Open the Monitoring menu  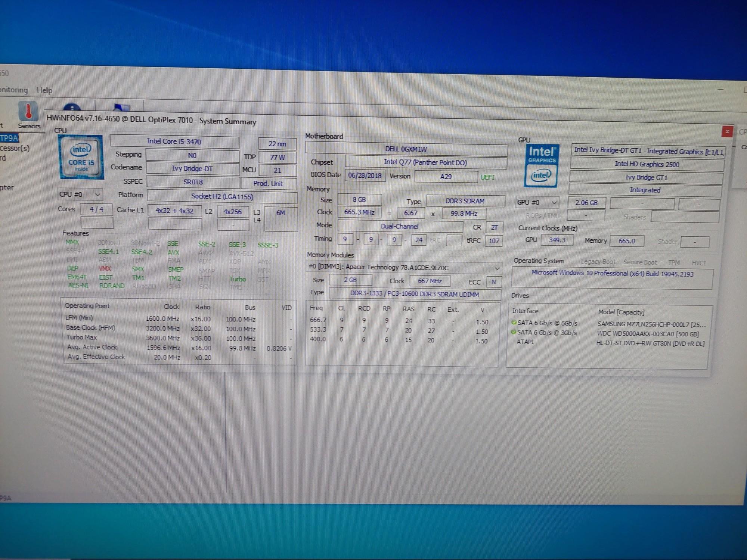(14, 90)
